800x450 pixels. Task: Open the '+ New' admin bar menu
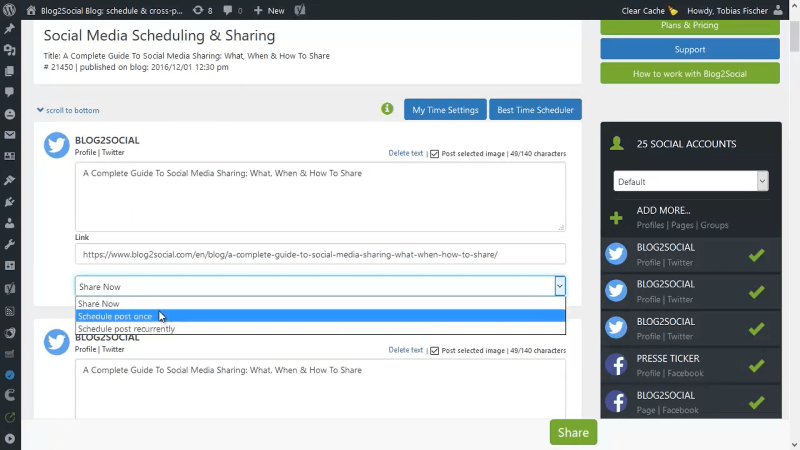tap(269, 10)
